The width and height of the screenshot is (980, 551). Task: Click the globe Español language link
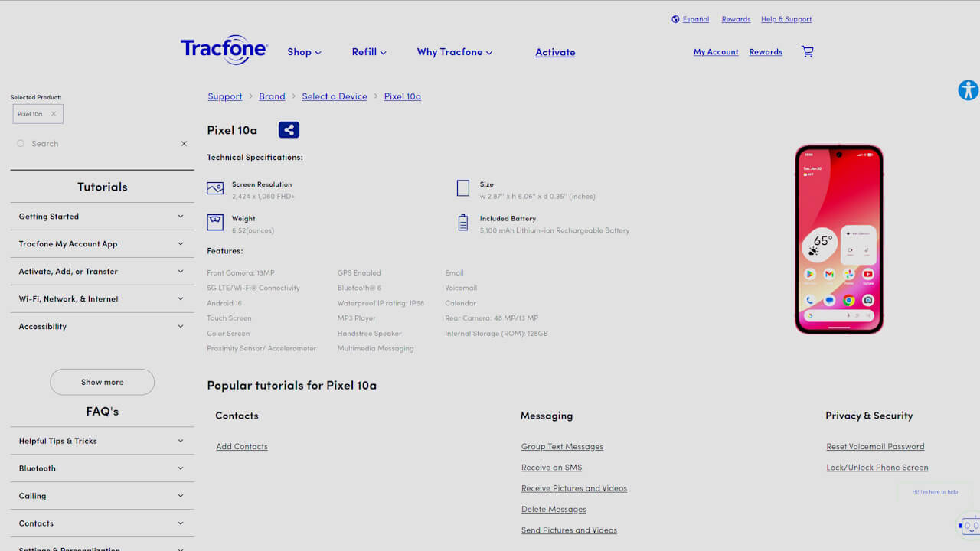coord(691,19)
